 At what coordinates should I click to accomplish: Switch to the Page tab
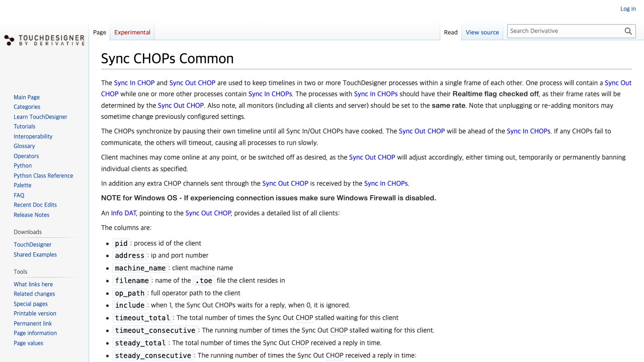(100, 32)
